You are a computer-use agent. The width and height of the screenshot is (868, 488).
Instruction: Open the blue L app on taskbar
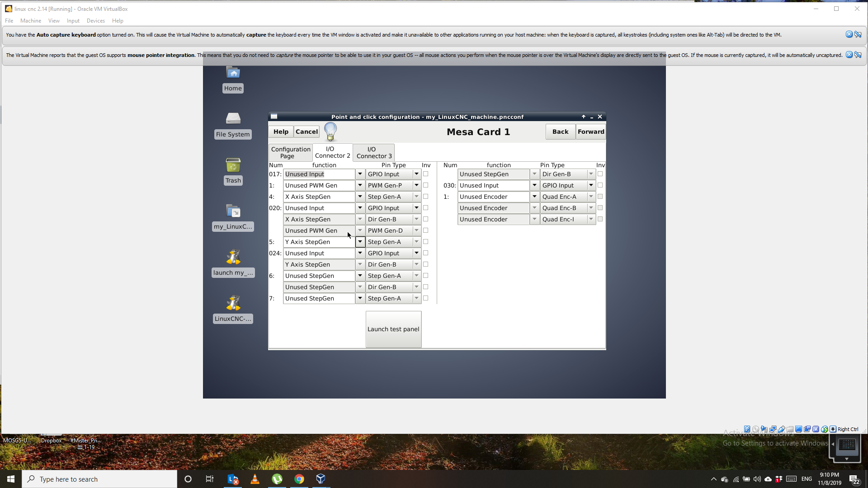click(233, 479)
